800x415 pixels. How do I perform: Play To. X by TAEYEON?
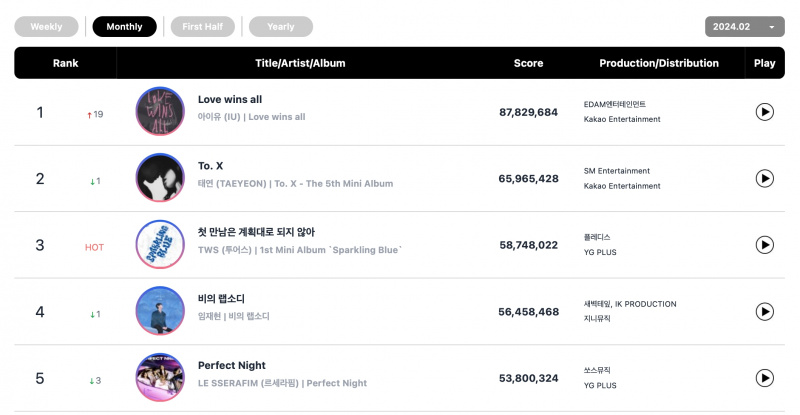click(x=764, y=178)
